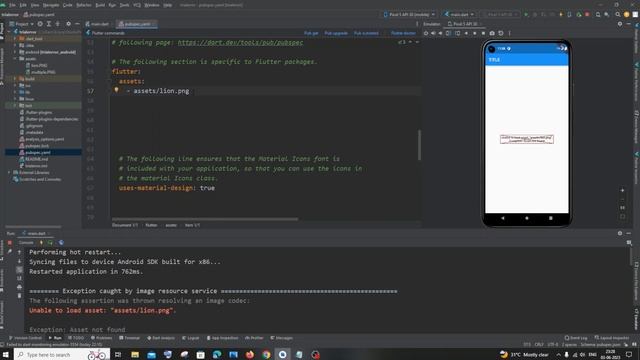This screenshot has width=640, height=360.
Task: Open the Problems tool window button
Action: 101,338
